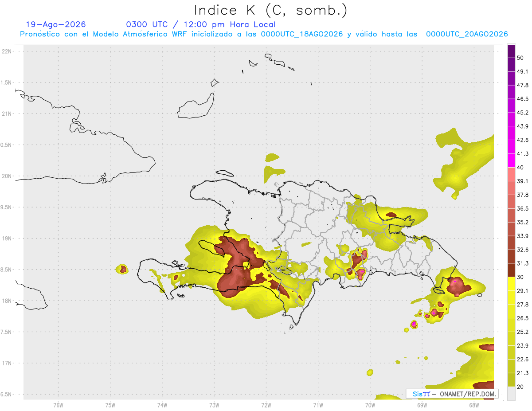Click the magenta colorbar segment between 40 and 41.3

click(511, 160)
